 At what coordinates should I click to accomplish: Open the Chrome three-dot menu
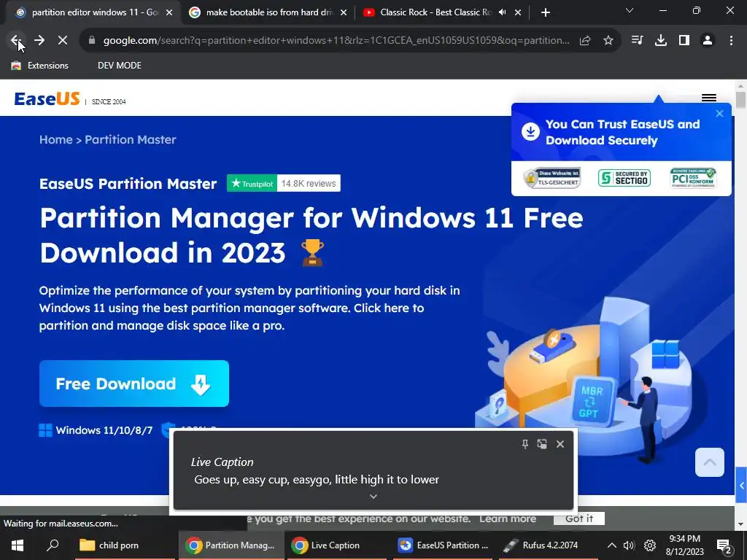tap(731, 41)
